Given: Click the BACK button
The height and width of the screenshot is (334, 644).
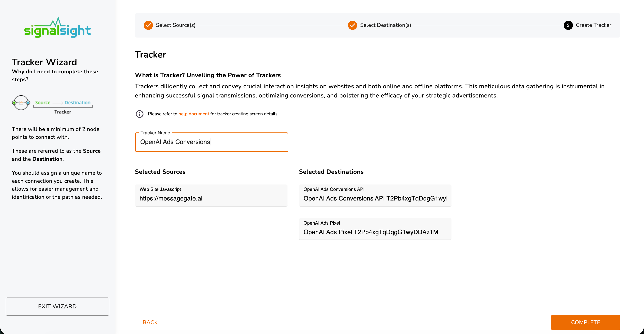Looking at the screenshot, I should tap(150, 322).
